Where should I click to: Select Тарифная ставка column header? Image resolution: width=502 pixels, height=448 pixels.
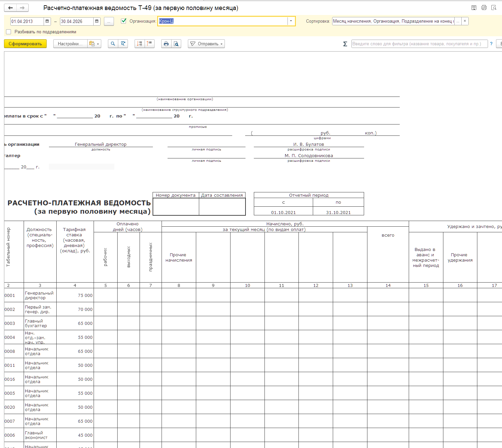click(x=75, y=252)
